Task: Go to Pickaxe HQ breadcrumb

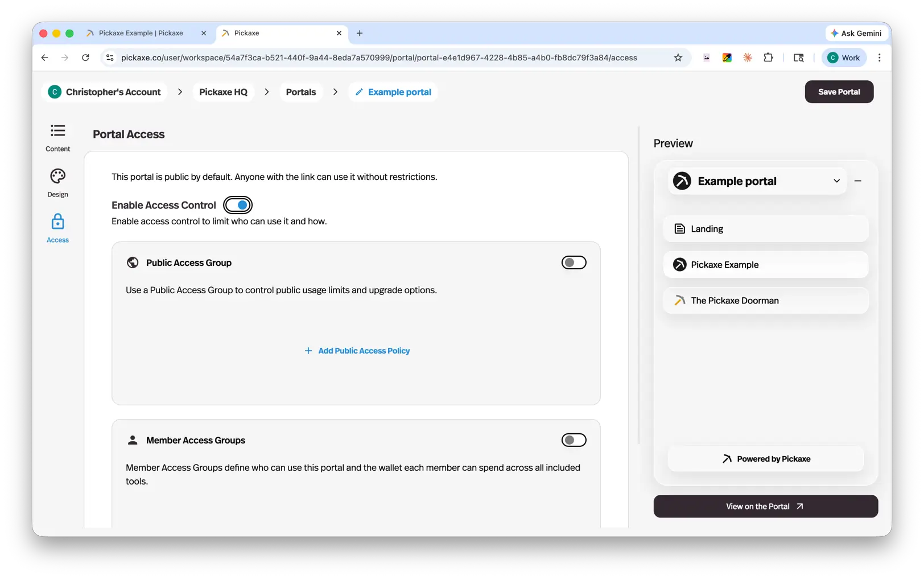Action: point(223,92)
